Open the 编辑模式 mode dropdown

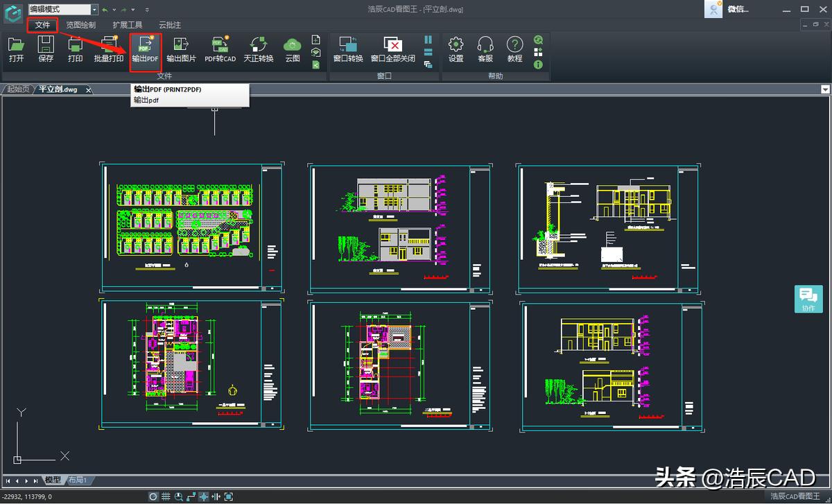(x=94, y=9)
